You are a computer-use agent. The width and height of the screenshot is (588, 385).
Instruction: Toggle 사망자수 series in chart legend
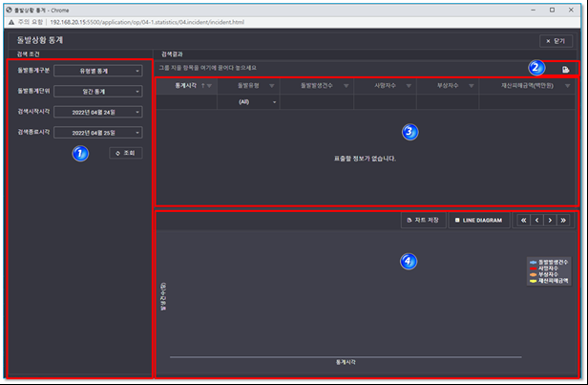548,268
